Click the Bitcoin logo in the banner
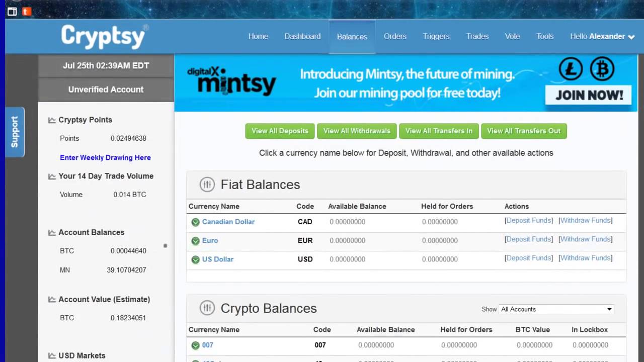 point(602,69)
